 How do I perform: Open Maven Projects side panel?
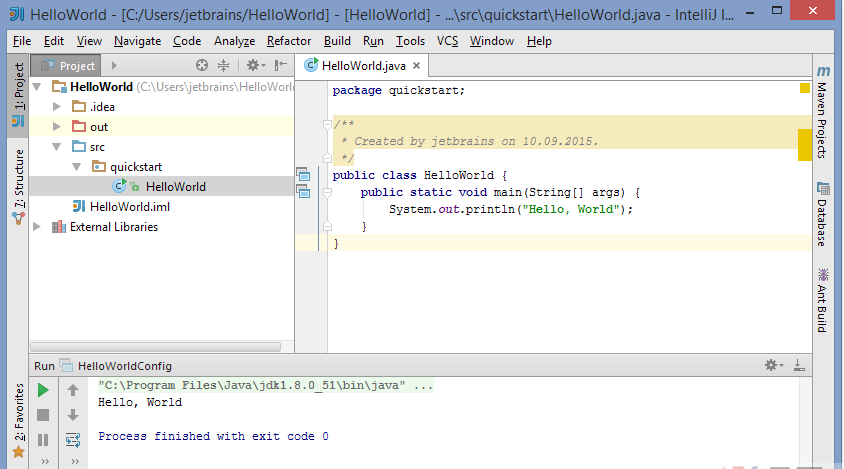point(822,112)
